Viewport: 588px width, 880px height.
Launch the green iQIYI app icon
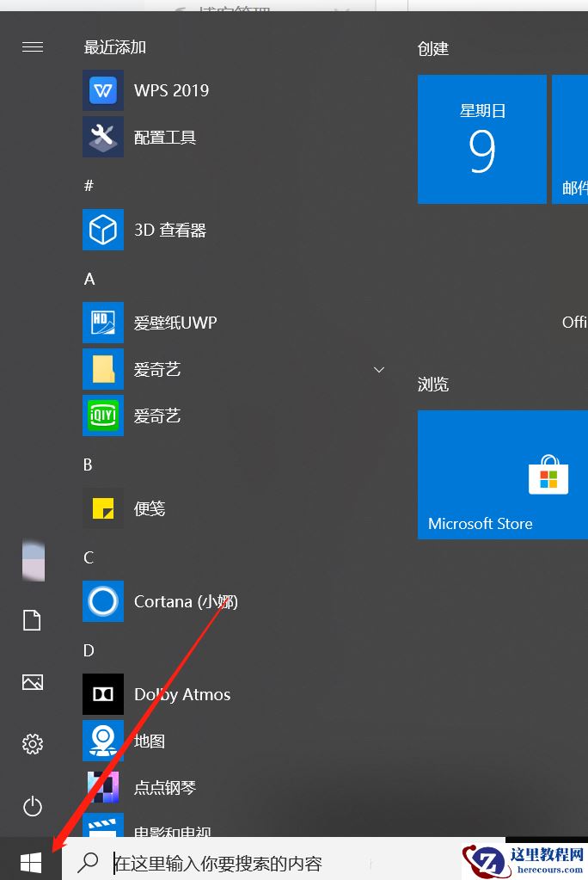click(x=103, y=415)
